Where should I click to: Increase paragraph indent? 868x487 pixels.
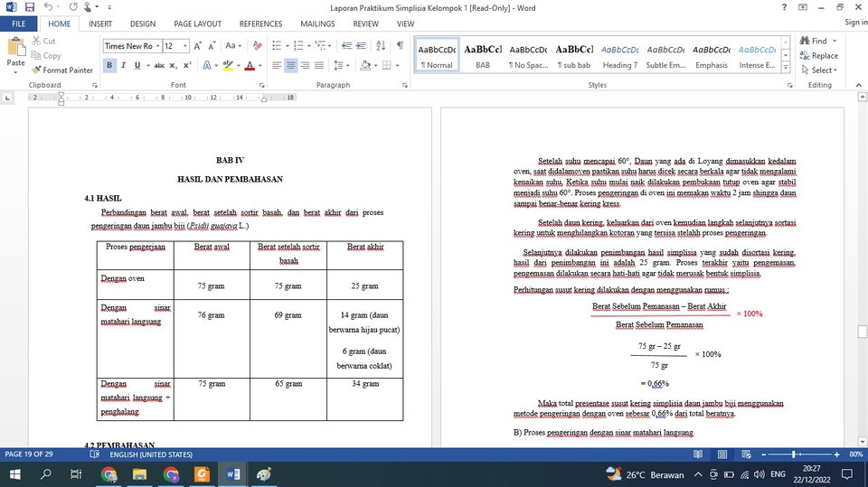[x=361, y=46]
